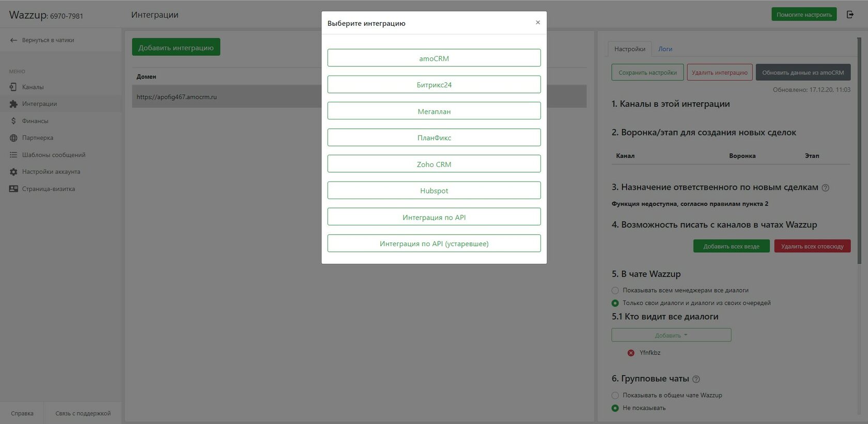
Task: Click Добавить интеграцию button
Action: [176, 47]
